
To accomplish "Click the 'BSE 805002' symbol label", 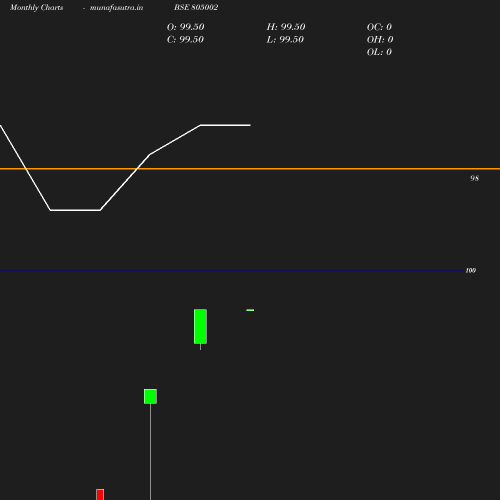I will click(196, 7).
